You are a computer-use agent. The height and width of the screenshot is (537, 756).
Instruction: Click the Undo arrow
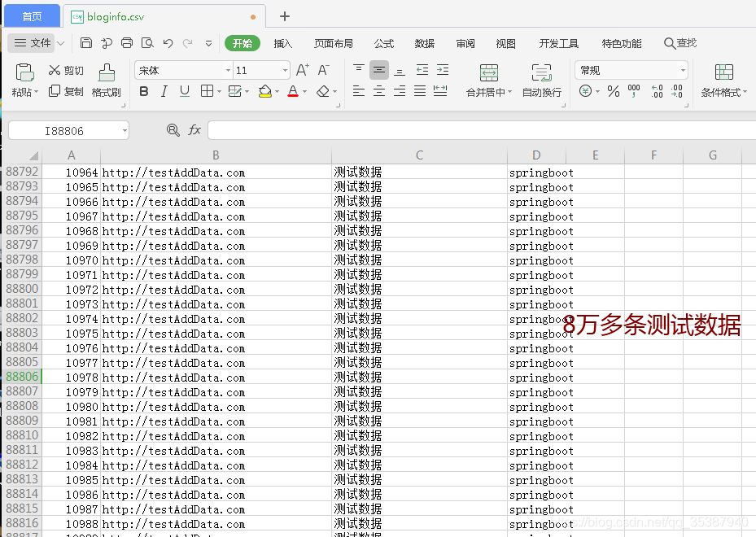point(168,43)
